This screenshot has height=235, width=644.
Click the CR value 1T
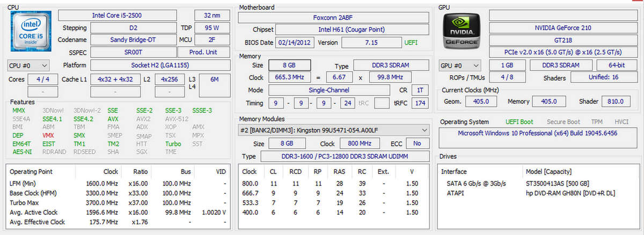[420, 90]
